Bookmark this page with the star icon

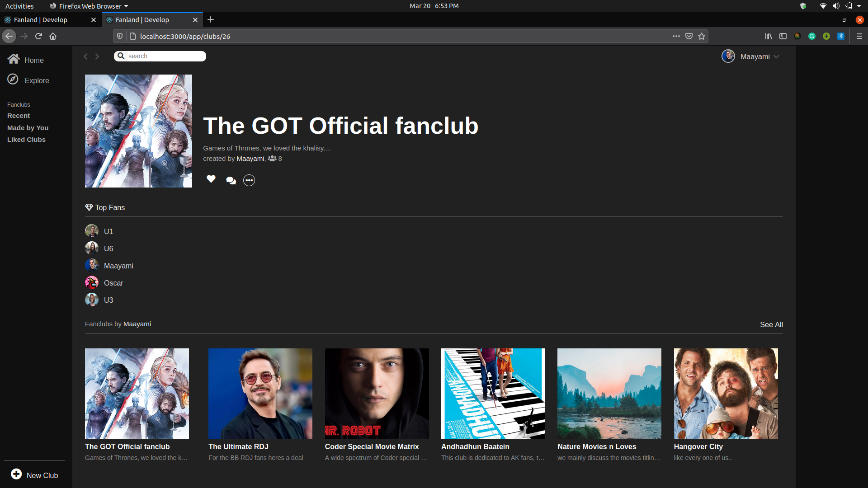[701, 36]
